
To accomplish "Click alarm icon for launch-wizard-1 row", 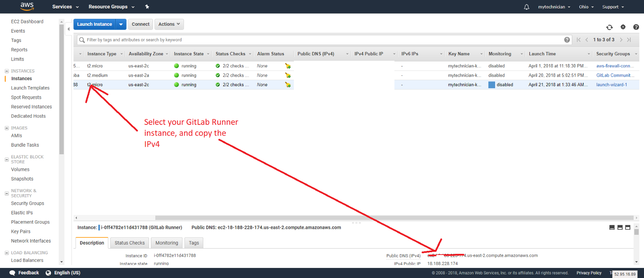I will (x=288, y=85).
